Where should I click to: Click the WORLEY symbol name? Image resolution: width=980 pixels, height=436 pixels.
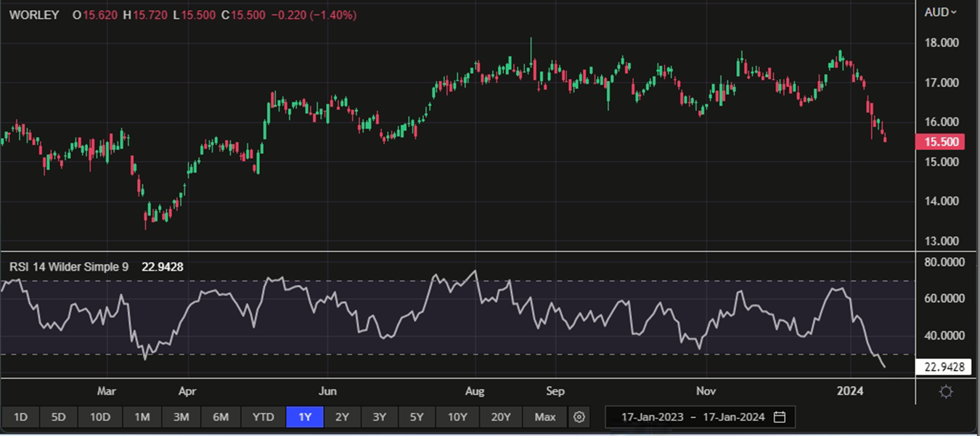tap(34, 15)
